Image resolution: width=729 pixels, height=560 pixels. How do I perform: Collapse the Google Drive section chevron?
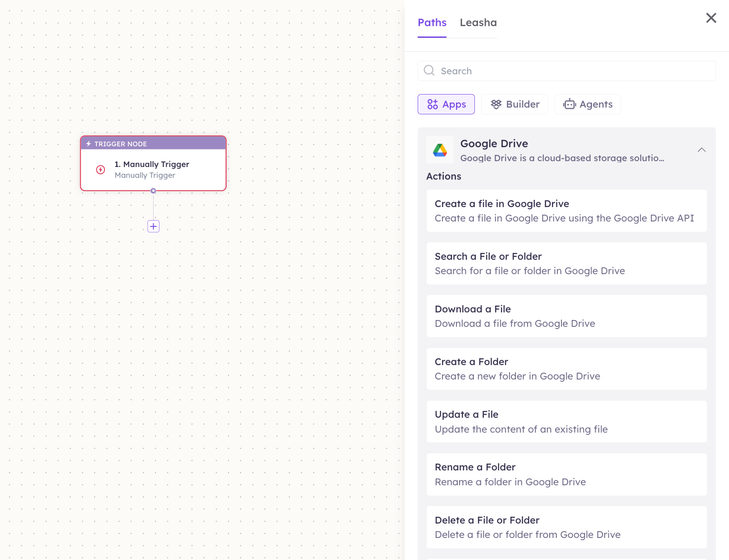702,150
